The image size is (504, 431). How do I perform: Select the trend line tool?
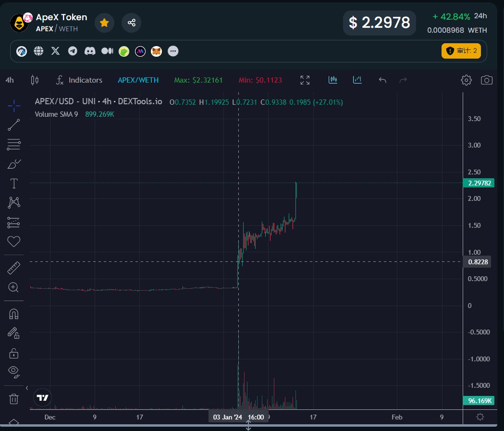[x=14, y=125]
